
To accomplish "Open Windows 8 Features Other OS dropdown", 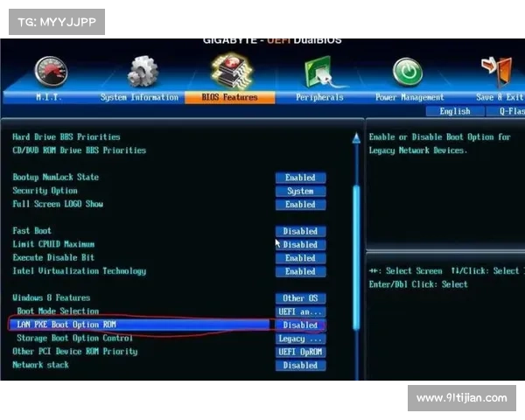I will [x=300, y=298].
